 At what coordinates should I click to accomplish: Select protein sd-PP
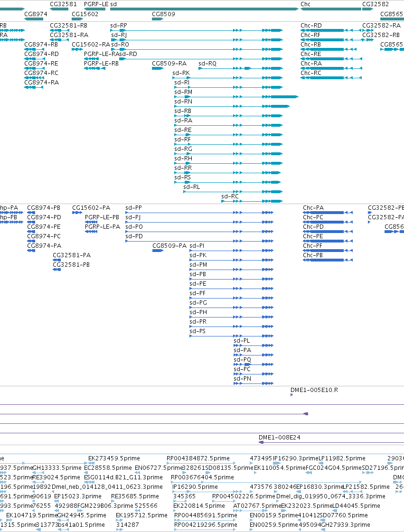click(199, 213)
